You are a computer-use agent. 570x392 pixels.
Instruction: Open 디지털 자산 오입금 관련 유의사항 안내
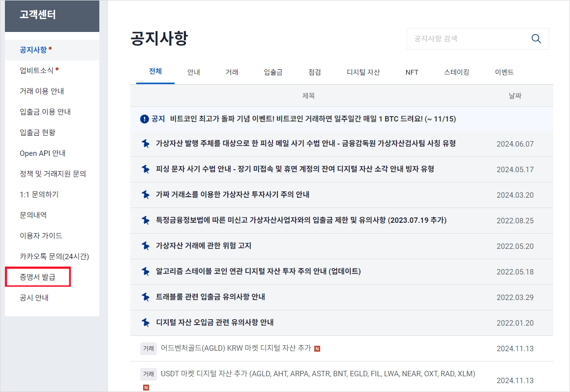point(215,322)
